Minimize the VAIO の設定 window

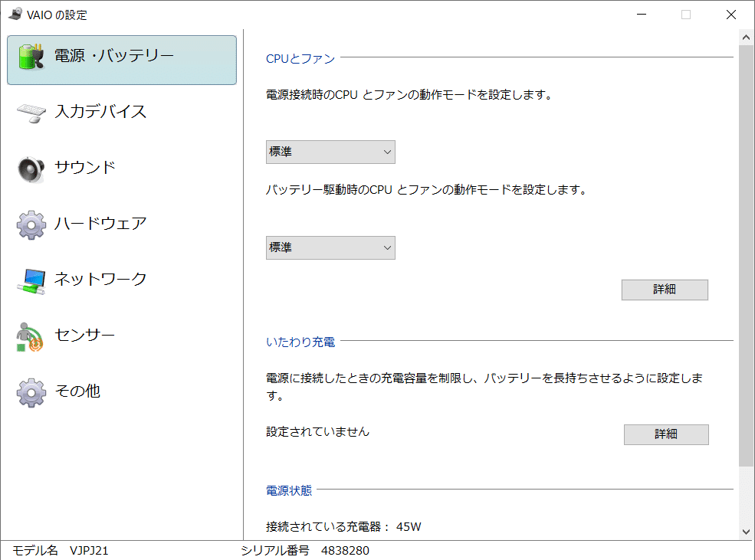point(642,15)
